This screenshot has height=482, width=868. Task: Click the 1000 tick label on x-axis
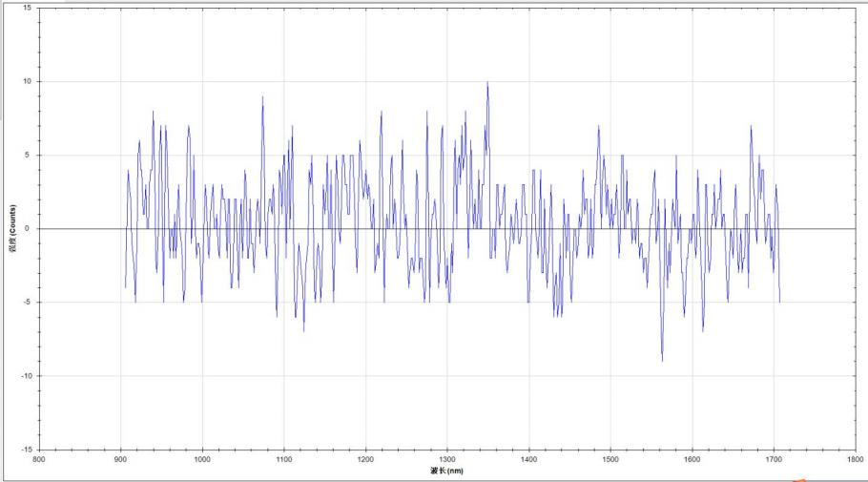coord(202,459)
